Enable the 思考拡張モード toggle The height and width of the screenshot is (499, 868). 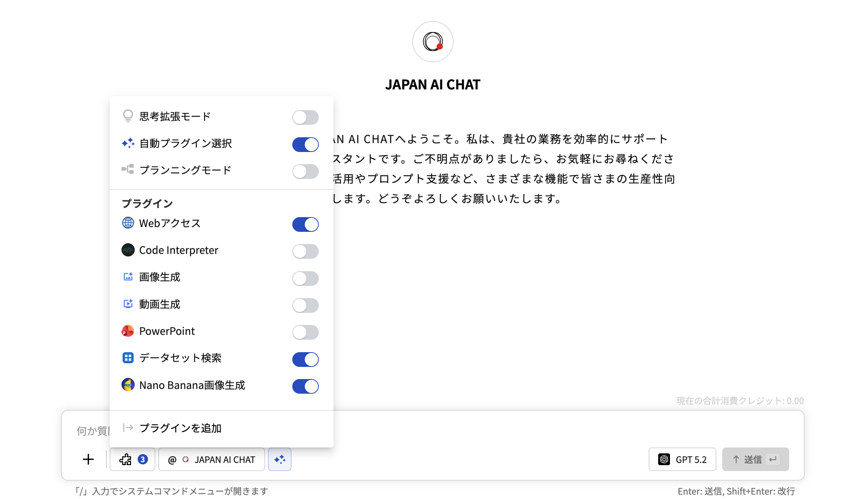pyautogui.click(x=305, y=117)
